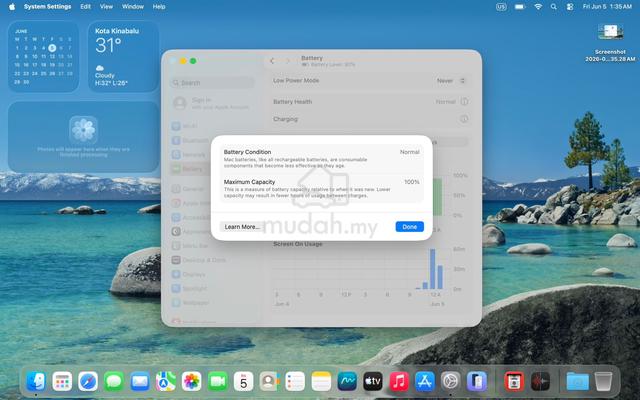Open the Trash in the Dock
Image resolution: width=640 pixels, height=400 pixels.
[603, 382]
